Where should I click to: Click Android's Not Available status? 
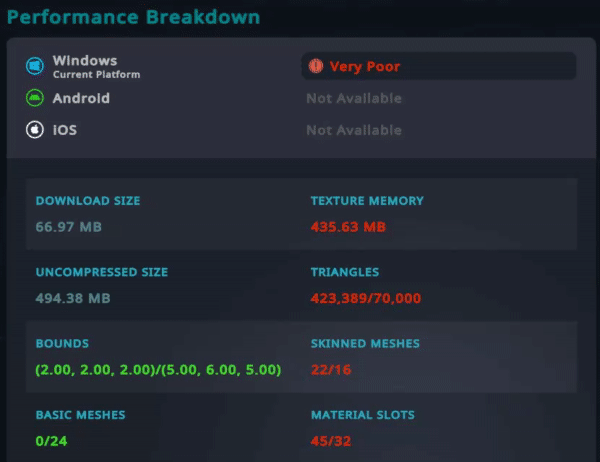(x=354, y=98)
